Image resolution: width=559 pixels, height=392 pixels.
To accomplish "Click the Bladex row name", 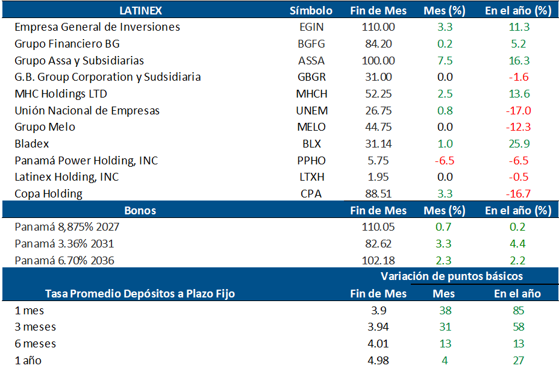I will [x=32, y=144].
